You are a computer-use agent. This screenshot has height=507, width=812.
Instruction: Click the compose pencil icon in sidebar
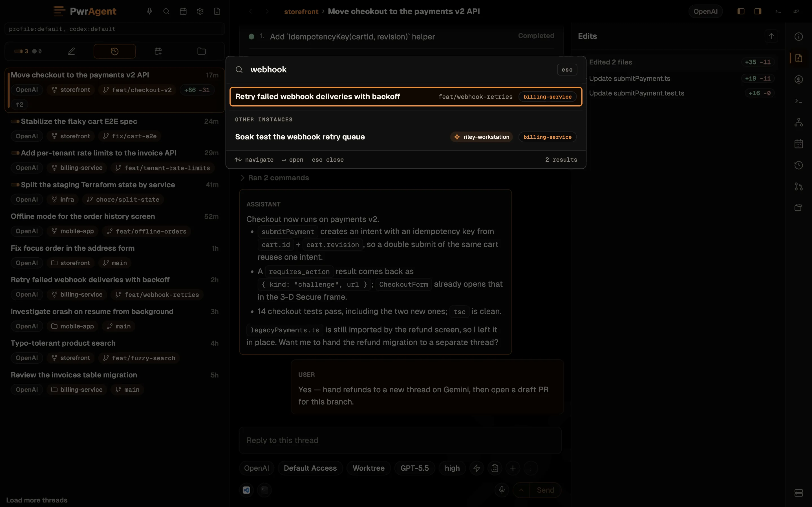tap(71, 51)
